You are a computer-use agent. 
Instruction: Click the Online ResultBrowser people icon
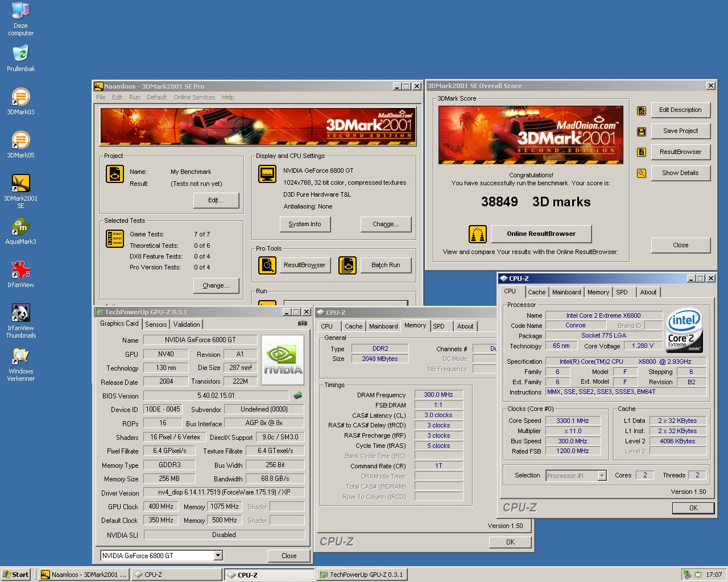[478, 234]
